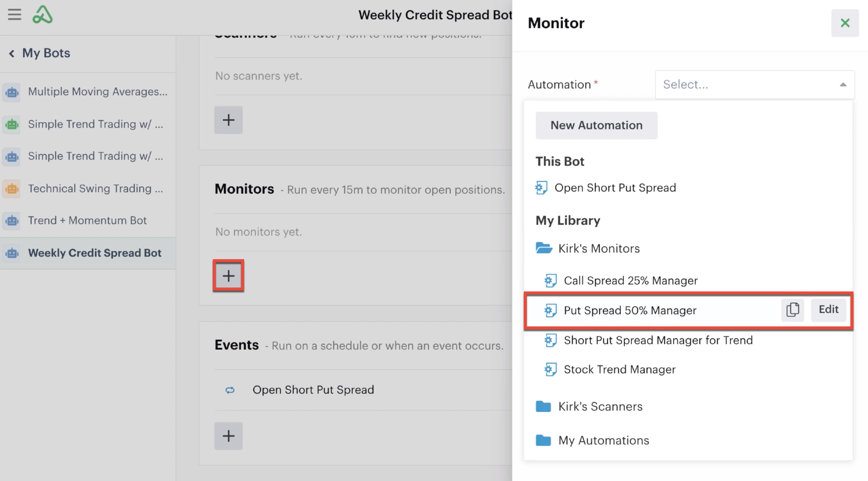The height and width of the screenshot is (481, 868).
Task: Click the recurring icon beside Open Short Put Spread event
Action: coord(230,390)
